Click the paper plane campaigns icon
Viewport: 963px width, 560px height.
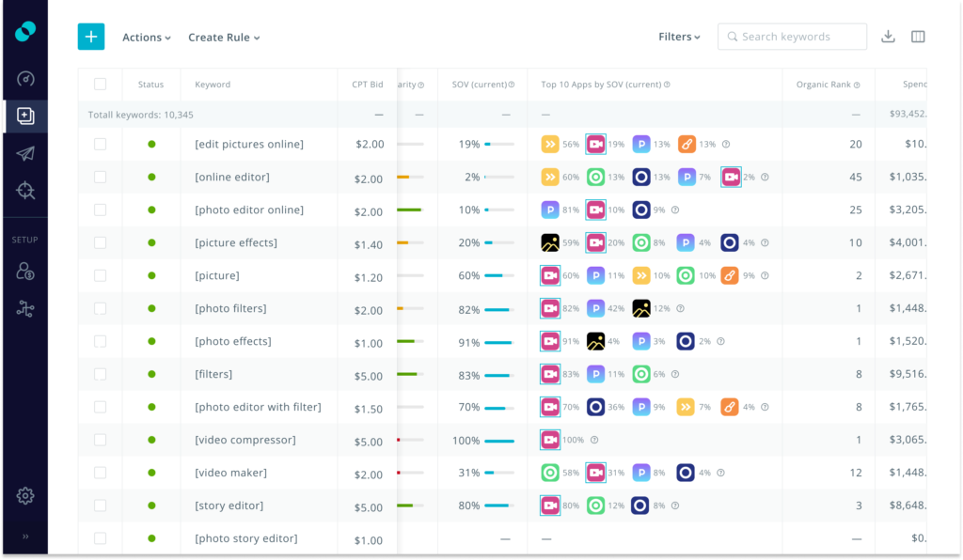24,153
